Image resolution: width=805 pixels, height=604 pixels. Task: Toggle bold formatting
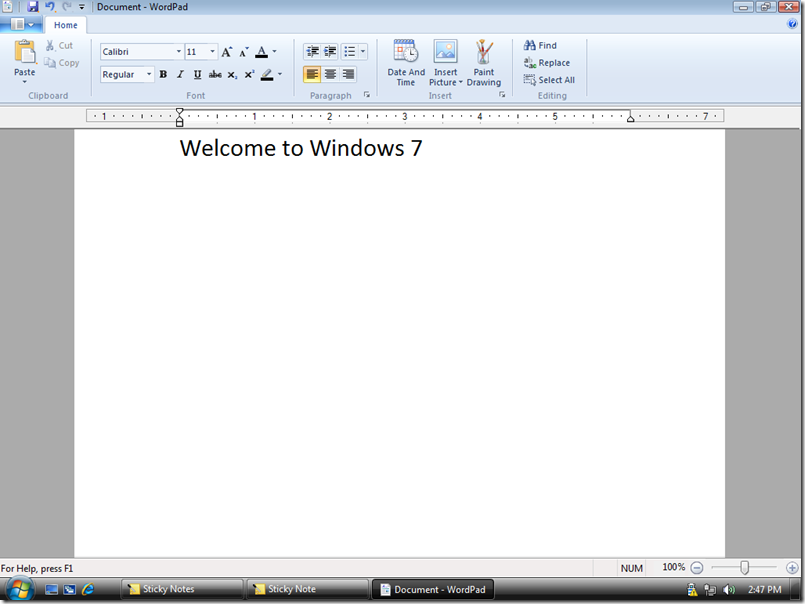[163, 74]
